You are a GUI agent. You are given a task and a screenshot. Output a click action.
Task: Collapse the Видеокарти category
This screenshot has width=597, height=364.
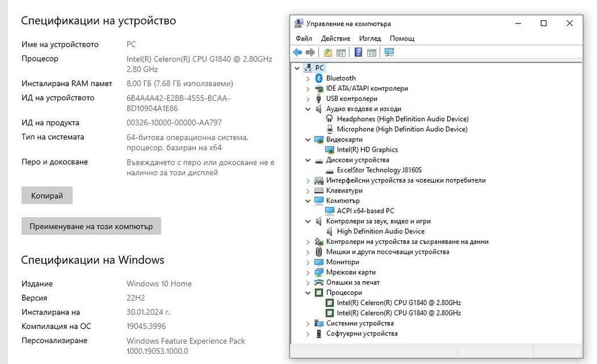pyautogui.click(x=308, y=140)
